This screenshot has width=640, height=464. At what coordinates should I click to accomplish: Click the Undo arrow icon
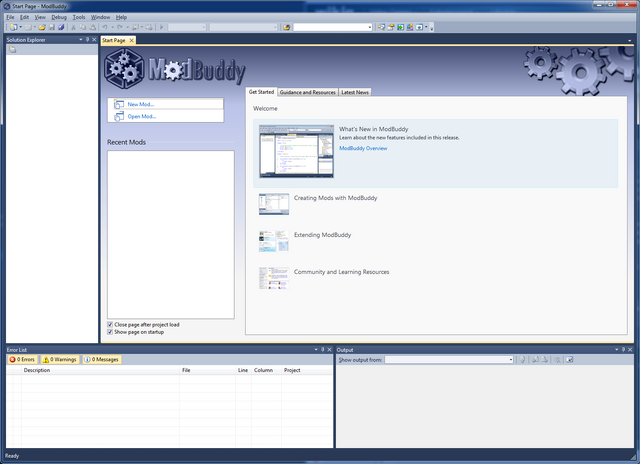click(x=105, y=27)
